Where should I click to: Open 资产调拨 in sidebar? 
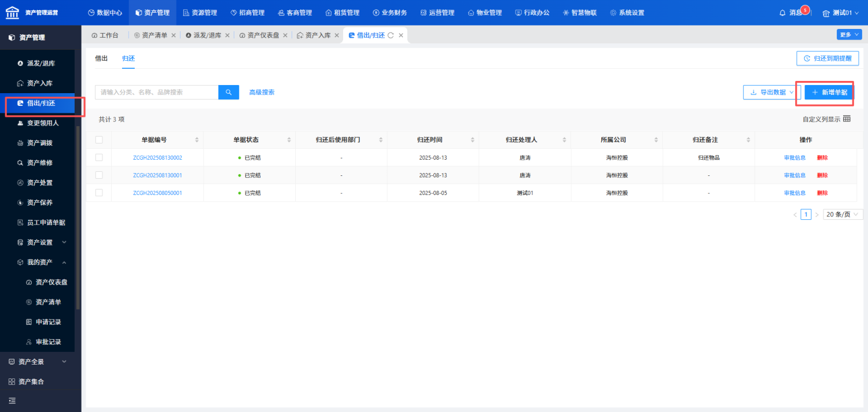click(39, 143)
